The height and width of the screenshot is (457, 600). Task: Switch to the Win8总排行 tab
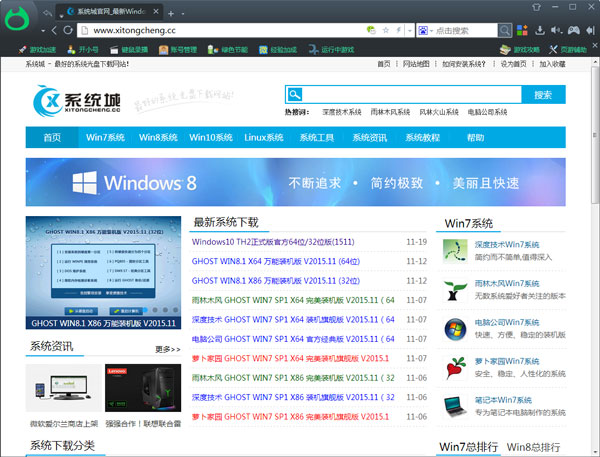pyautogui.click(x=533, y=447)
